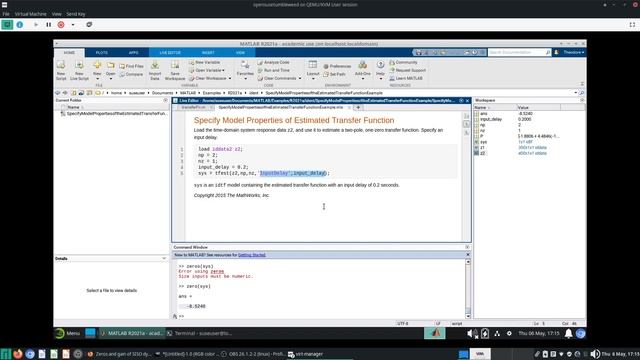Image resolution: width=640 pixels, height=360 pixels.
Task: Click Learn MATLAB
Action: point(406,78)
